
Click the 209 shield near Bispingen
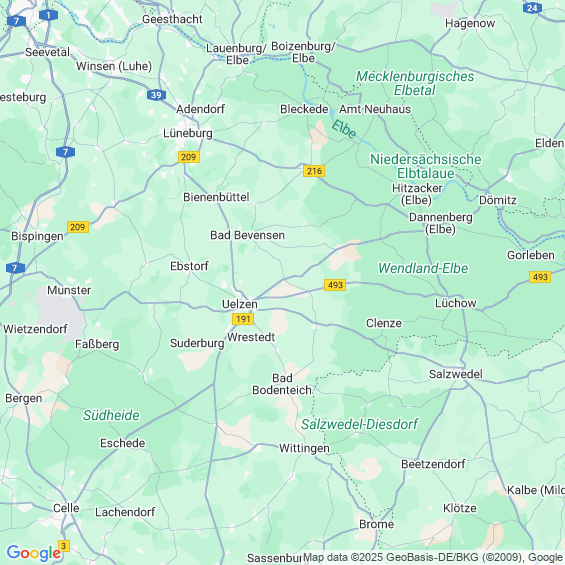pyautogui.click(x=78, y=227)
